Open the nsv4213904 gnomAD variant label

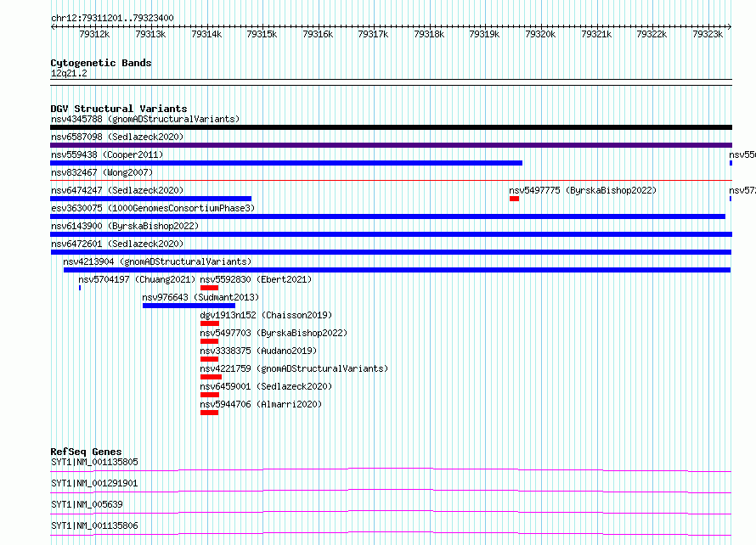pos(157,261)
